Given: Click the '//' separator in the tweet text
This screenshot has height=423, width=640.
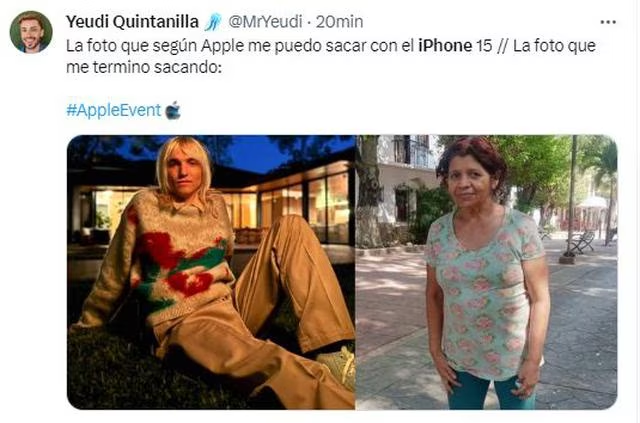Looking at the screenshot, I should [x=503, y=46].
